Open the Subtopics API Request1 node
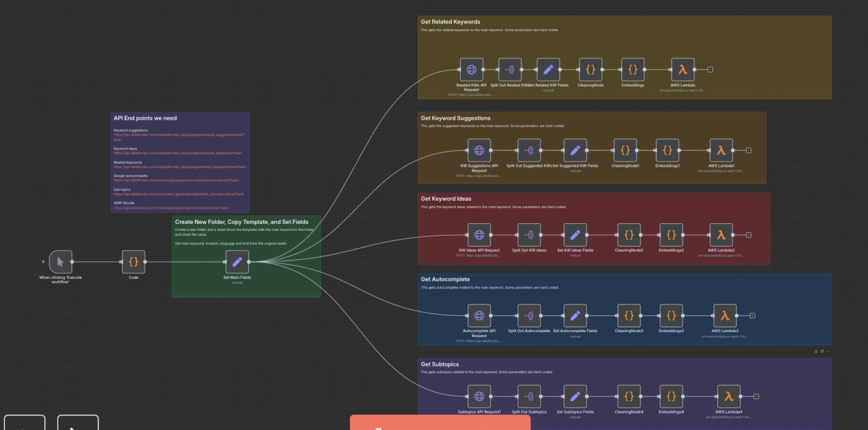 (478, 396)
